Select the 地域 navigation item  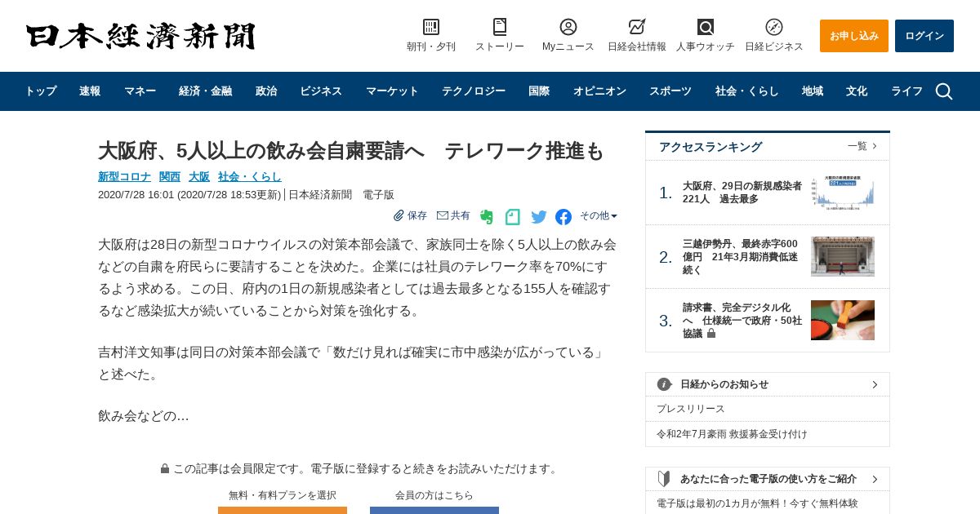[x=813, y=91]
